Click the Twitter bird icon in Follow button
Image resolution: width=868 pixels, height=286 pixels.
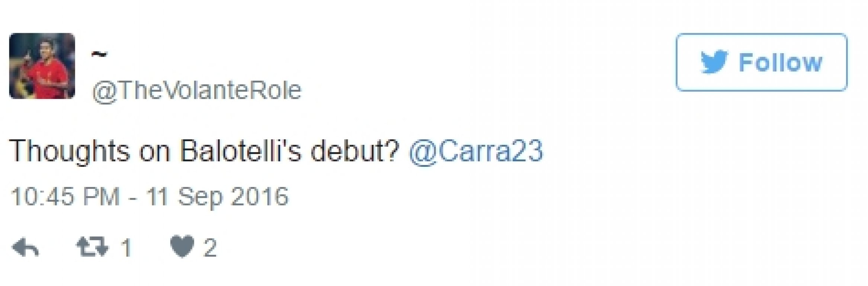[714, 62]
